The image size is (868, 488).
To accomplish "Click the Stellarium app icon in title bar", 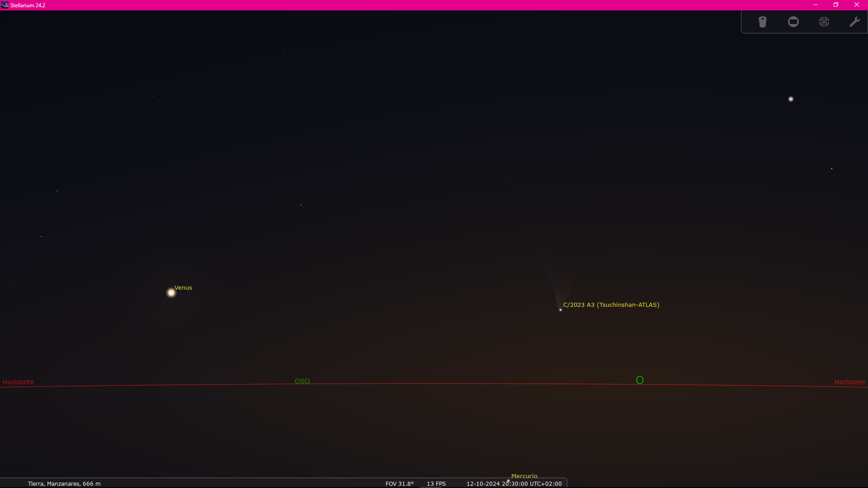I will [x=5, y=5].
